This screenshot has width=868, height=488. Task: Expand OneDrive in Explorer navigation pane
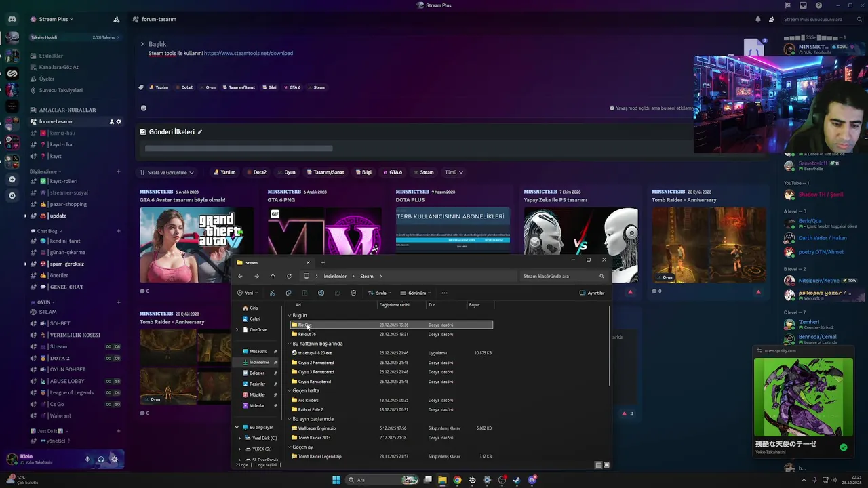[237, 329]
